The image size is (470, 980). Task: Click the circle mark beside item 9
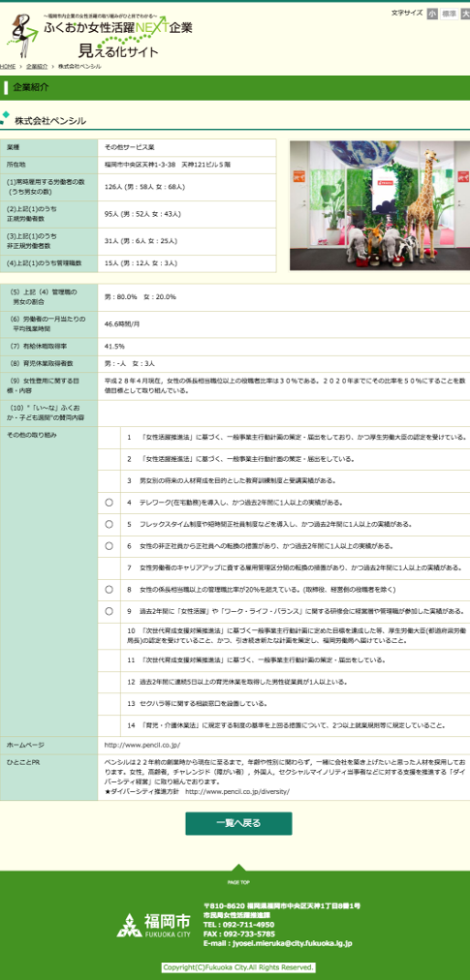pos(109,611)
